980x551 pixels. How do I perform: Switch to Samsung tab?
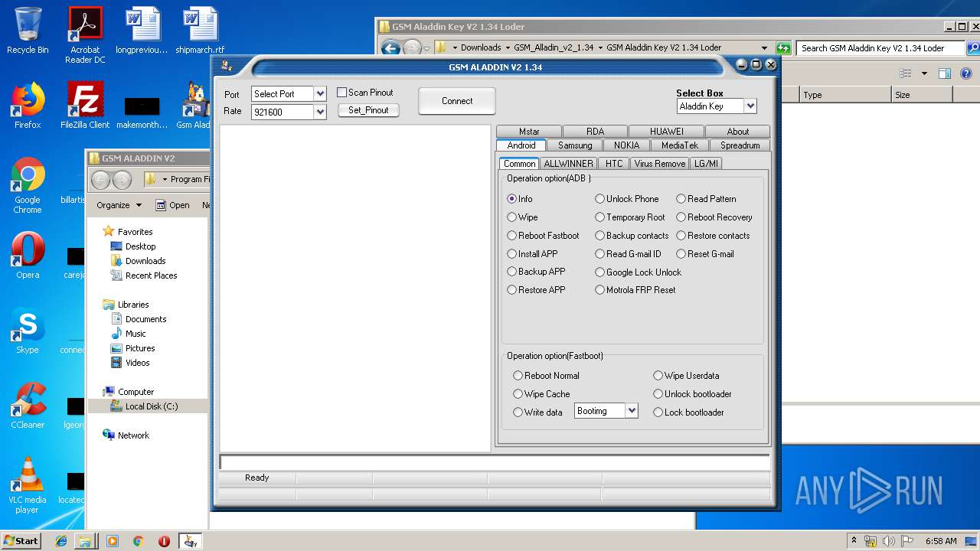[575, 145]
